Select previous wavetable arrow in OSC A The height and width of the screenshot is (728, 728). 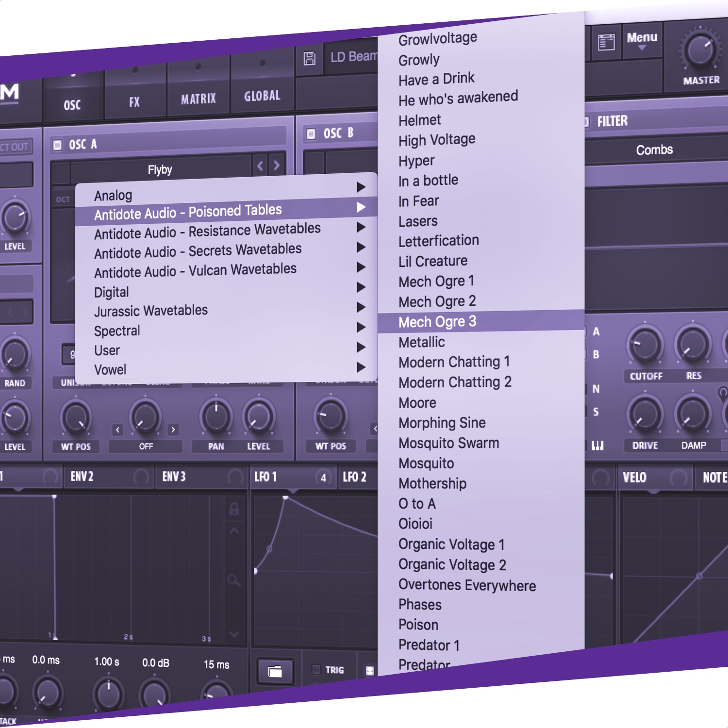click(x=260, y=166)
